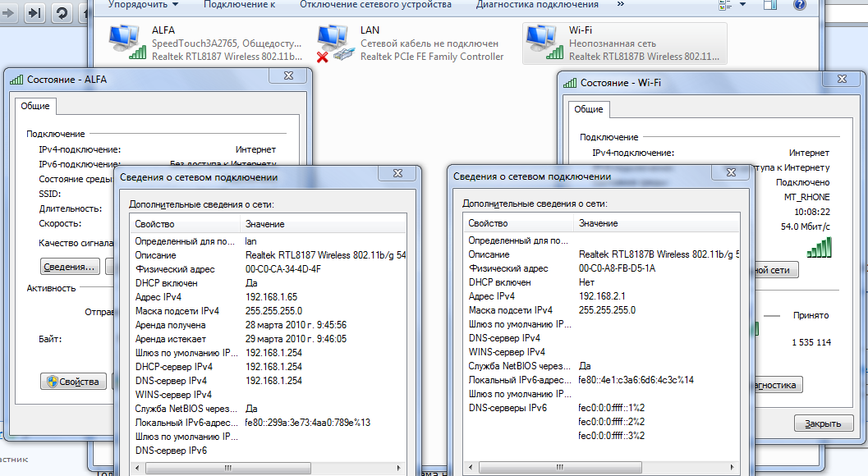Click Отключение сетевого устройства toolbar command
This screenshot has width=868, height=476.
point(375,4)
